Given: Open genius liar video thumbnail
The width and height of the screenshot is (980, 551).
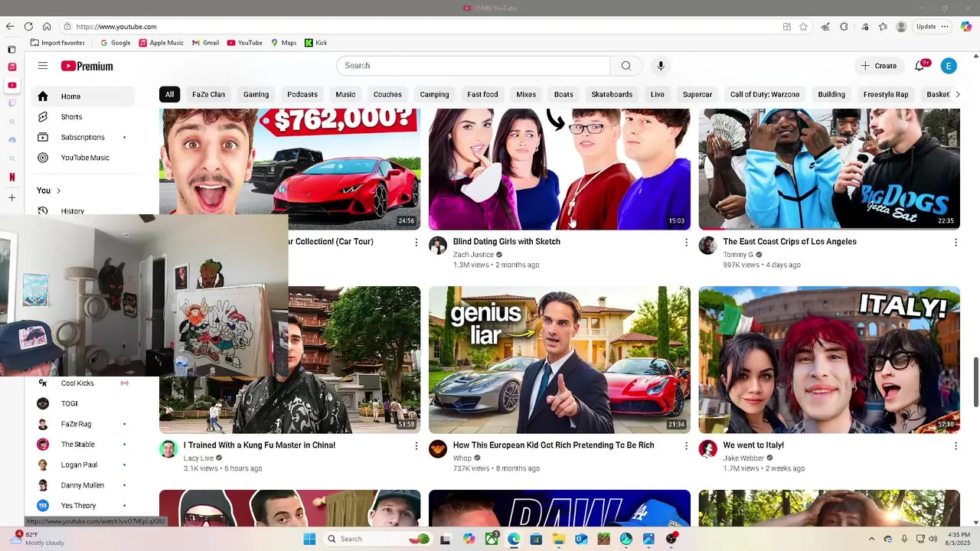Looking at the screenshot, I should (560, 360).
